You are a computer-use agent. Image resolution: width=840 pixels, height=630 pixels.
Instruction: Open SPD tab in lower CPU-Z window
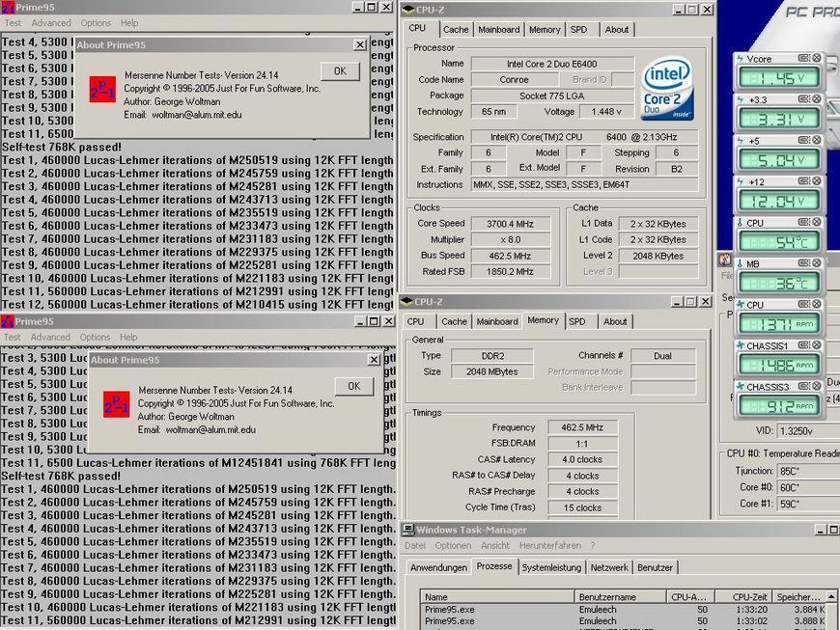[x=577, y=321]
